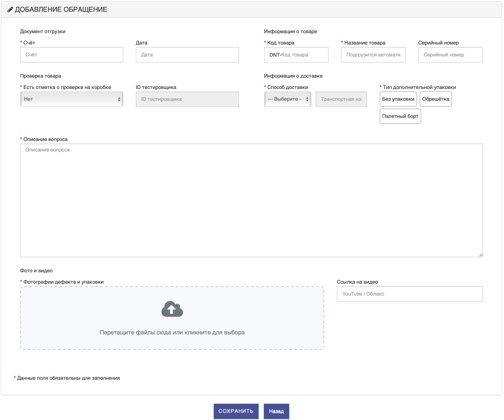Select the Палетный борт packaging option
This screenshot has width=504, height=420.
coord(400,116)
